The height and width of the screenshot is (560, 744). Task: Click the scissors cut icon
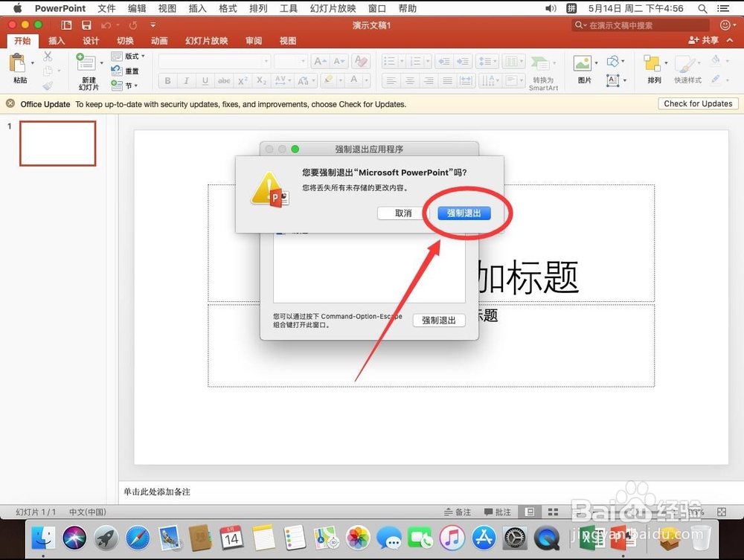(48, 57)
